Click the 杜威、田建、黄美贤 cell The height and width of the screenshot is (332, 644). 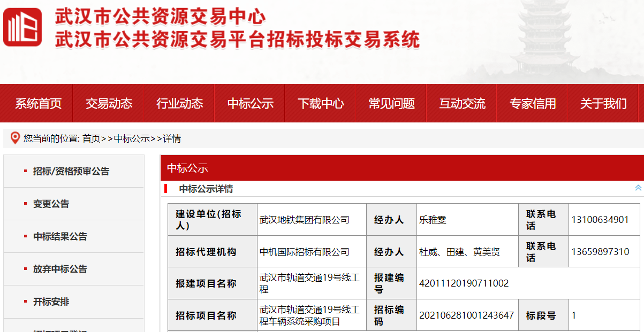point(467,252)
